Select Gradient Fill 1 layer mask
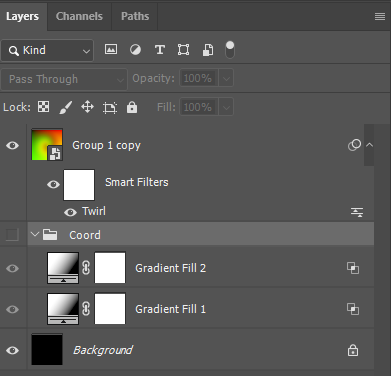 click(110, 309)
